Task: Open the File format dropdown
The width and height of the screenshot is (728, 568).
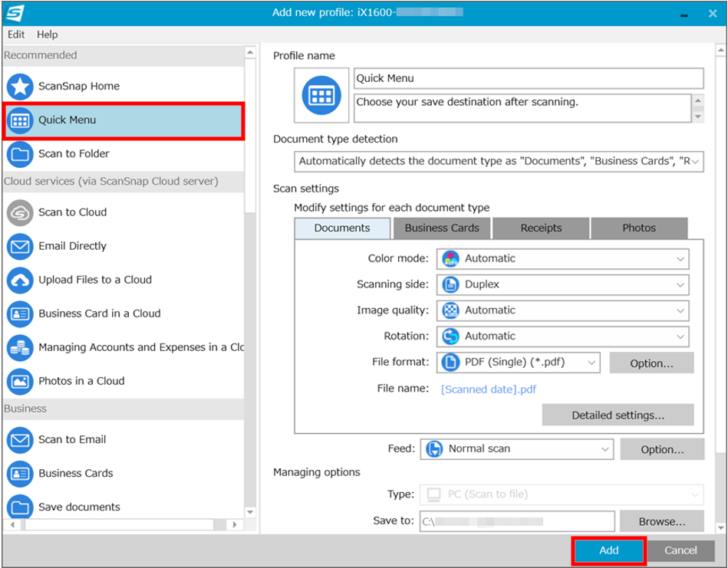Action: point(518,363)
